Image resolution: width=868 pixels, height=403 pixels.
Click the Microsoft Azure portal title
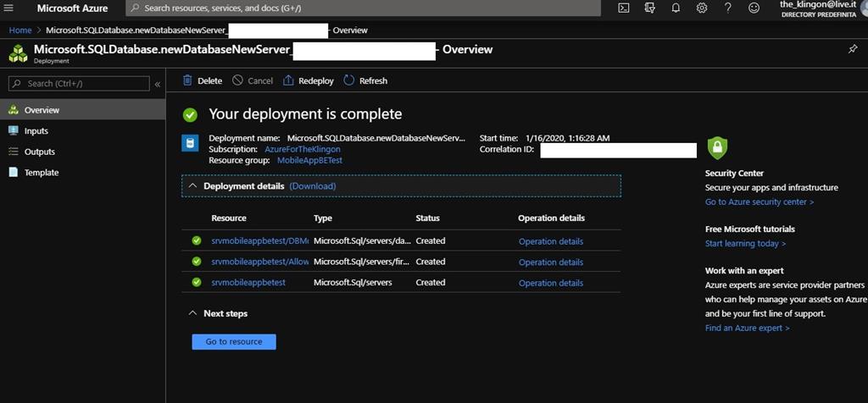click(73, 8)
